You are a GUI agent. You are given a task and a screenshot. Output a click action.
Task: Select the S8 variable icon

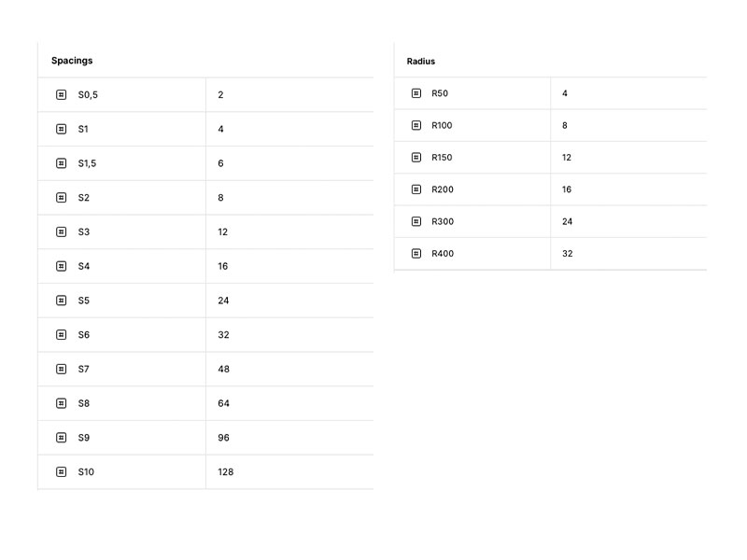coord(62,403)
